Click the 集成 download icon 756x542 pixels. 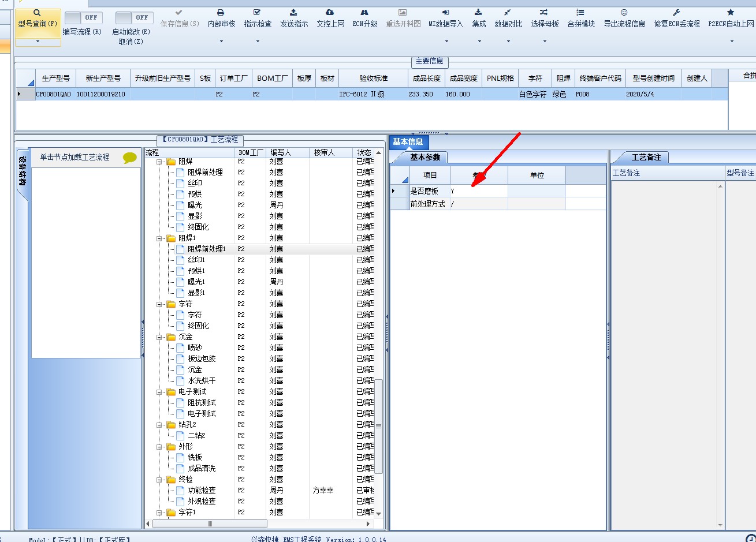[x=479, y=13]
